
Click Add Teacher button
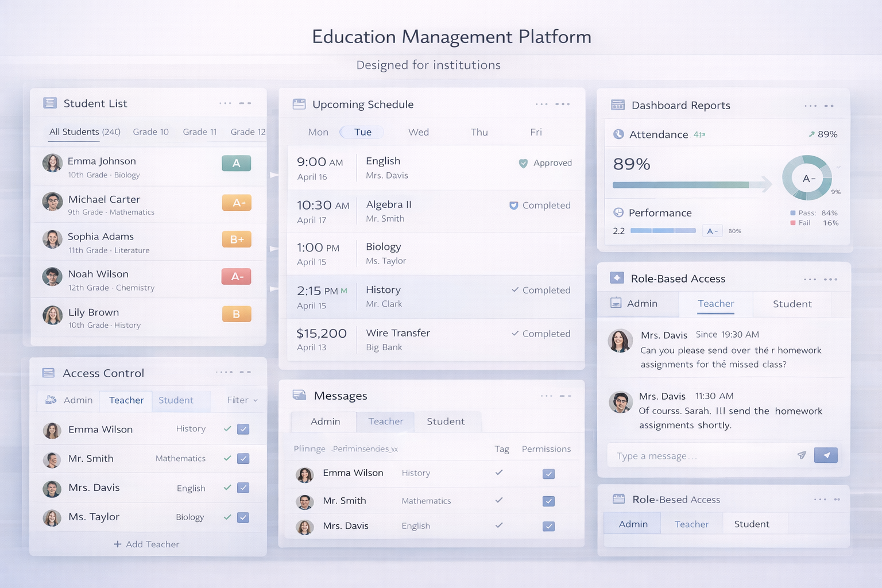tap(147, 544)
